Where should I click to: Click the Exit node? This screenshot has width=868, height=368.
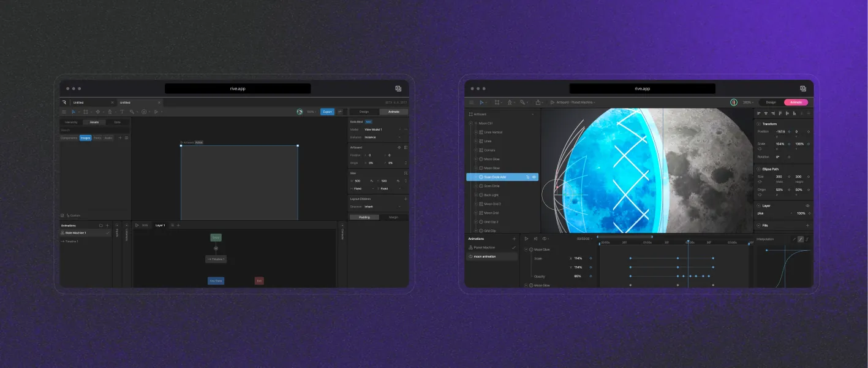coord(259,280)
